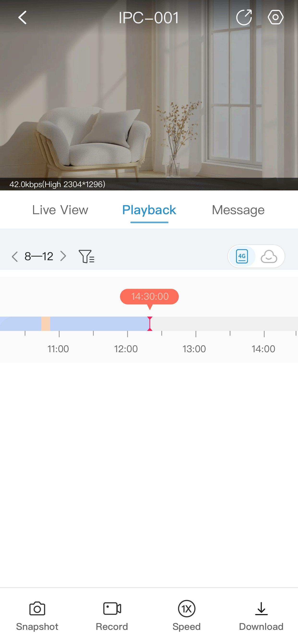Switch to the Message tab

238,210
